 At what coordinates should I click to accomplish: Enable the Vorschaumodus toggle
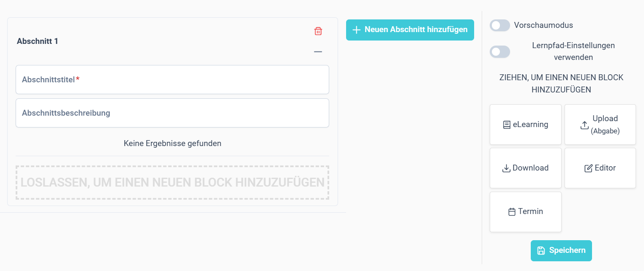tap(500, 25)
